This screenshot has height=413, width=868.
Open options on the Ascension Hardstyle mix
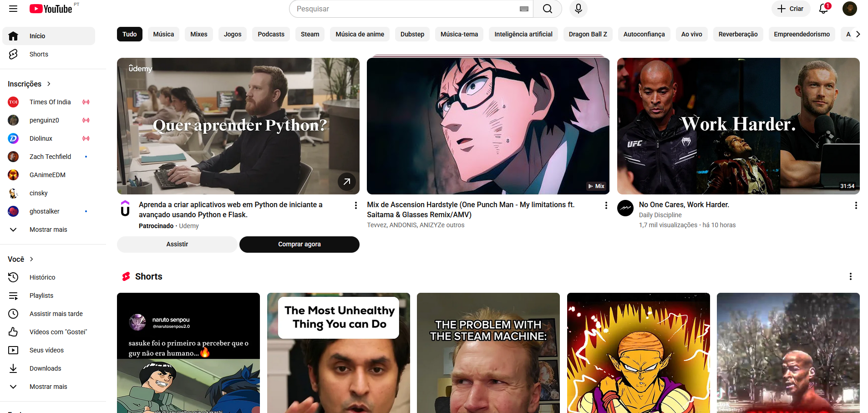tap(606, 205)
